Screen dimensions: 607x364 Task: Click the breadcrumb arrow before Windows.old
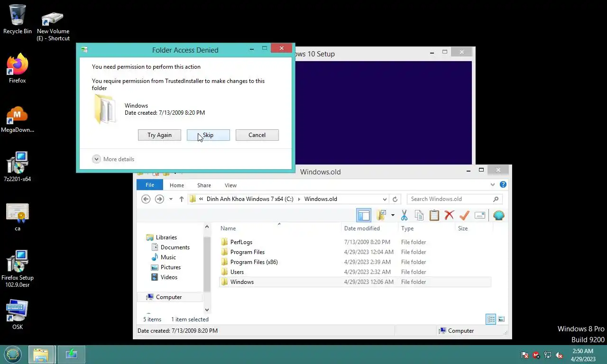tap(299, 199)
